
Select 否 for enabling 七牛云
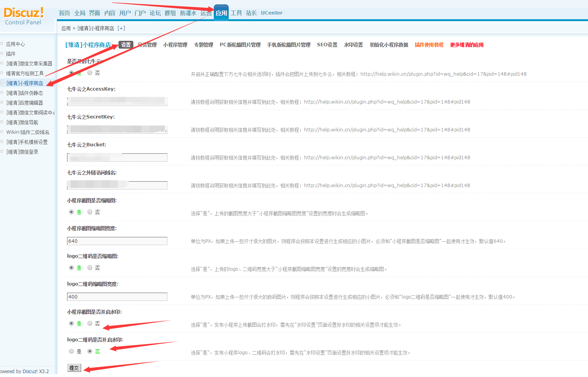90,73
